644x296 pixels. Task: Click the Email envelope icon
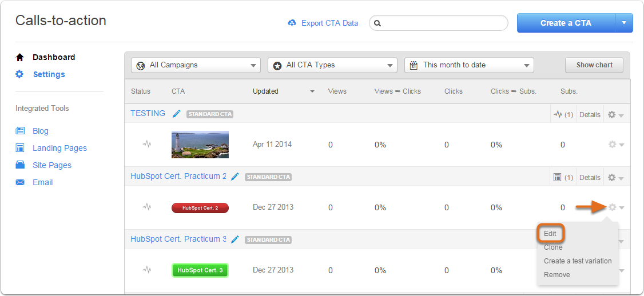[20, 182]
